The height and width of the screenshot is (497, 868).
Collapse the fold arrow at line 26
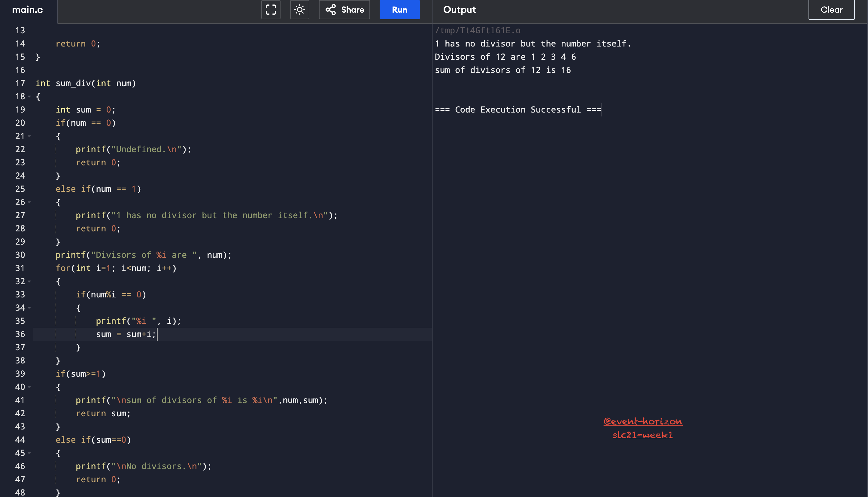pos(29,202)
